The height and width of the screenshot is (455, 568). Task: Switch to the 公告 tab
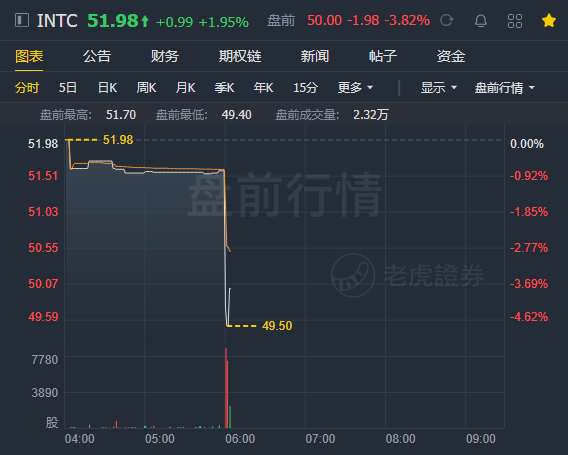(97, 56)
